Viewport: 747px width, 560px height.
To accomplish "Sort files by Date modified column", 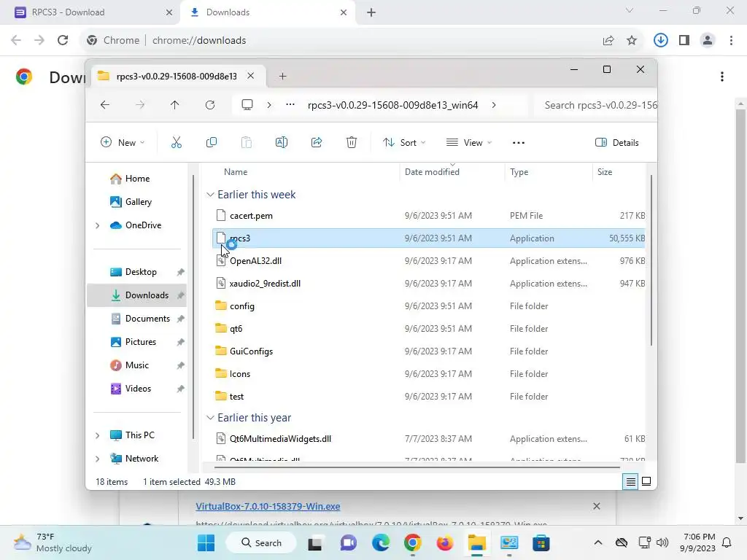I will click(432, 172).
